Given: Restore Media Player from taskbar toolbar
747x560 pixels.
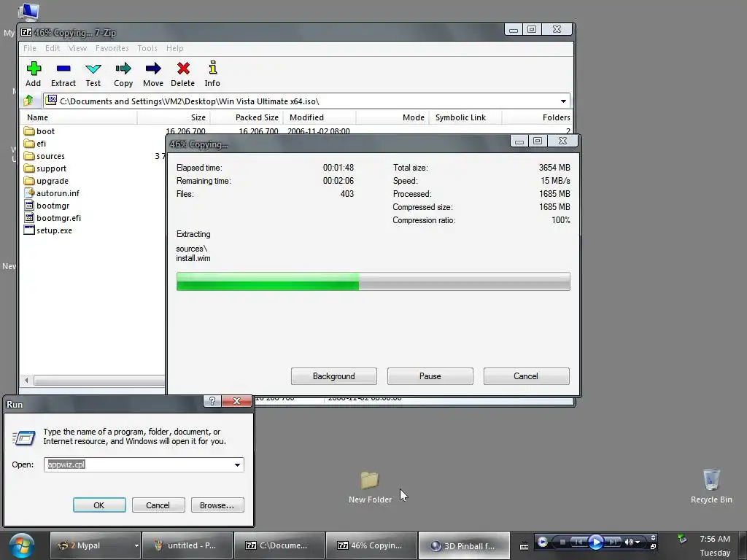Looking at the screenshot, I should [x=653, y=547].
